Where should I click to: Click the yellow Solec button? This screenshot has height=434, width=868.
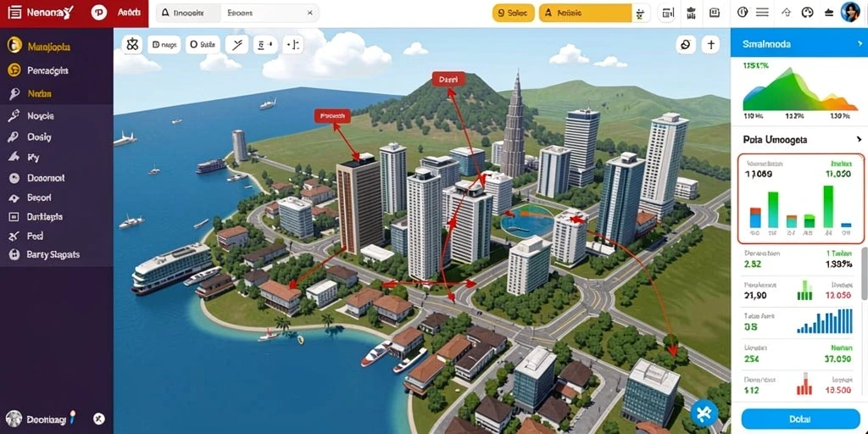[x=513, y=14]
